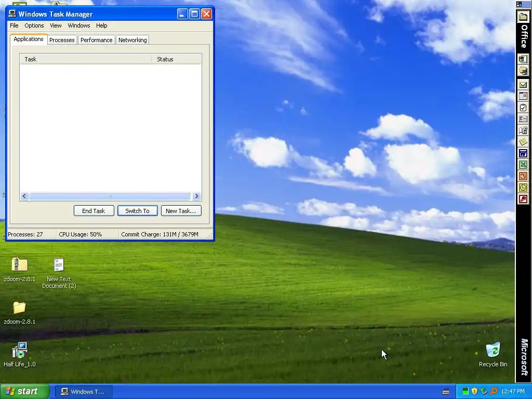Click the 12:47 PM system clock

coord(513,391)
